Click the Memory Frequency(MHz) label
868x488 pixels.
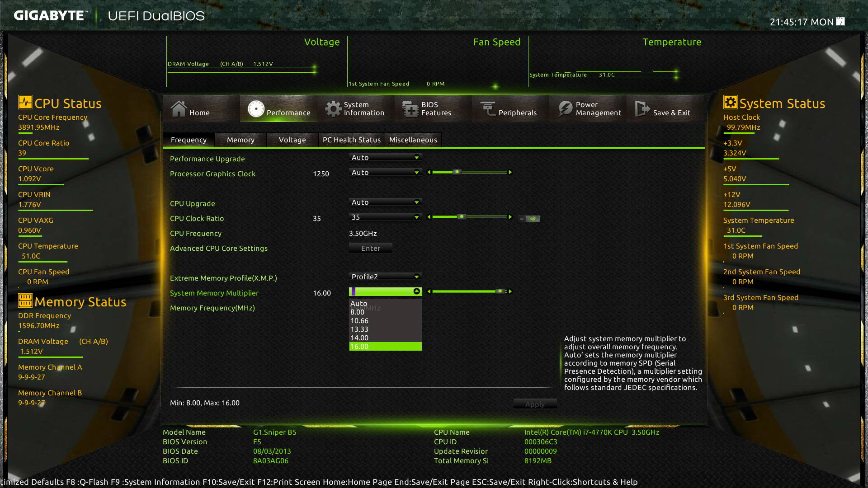(212, 308)
